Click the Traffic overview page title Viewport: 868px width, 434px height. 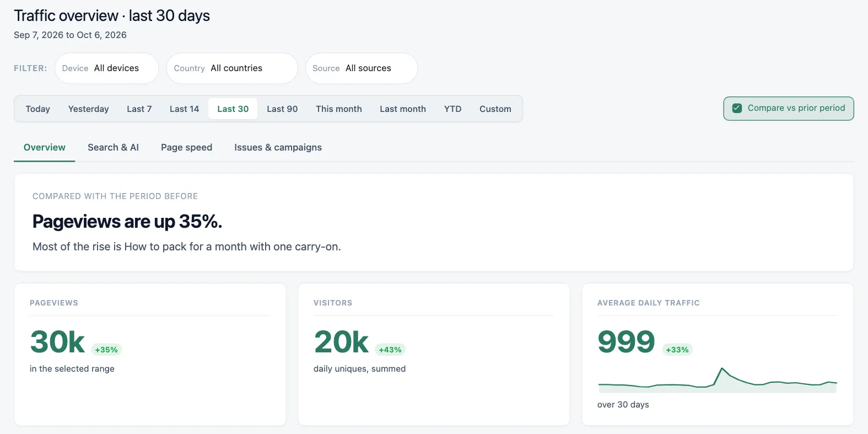[x=112, y=15]
